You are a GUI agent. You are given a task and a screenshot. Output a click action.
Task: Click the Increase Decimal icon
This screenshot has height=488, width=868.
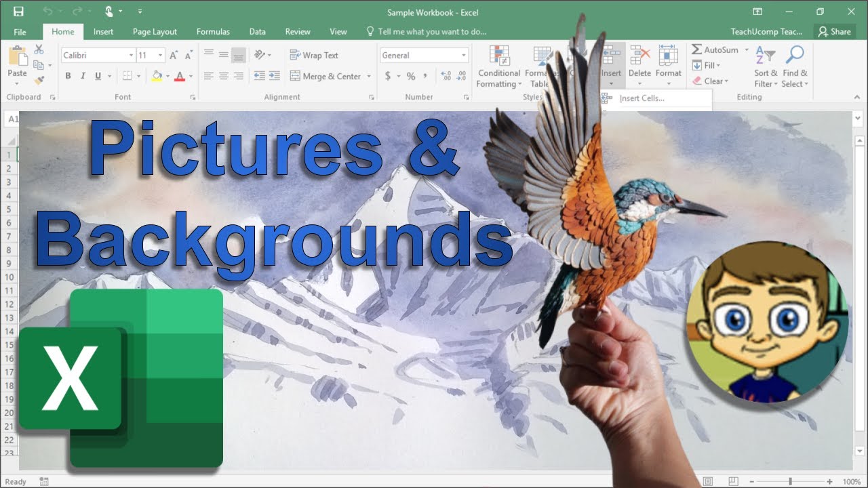click(x=446, y=76)
